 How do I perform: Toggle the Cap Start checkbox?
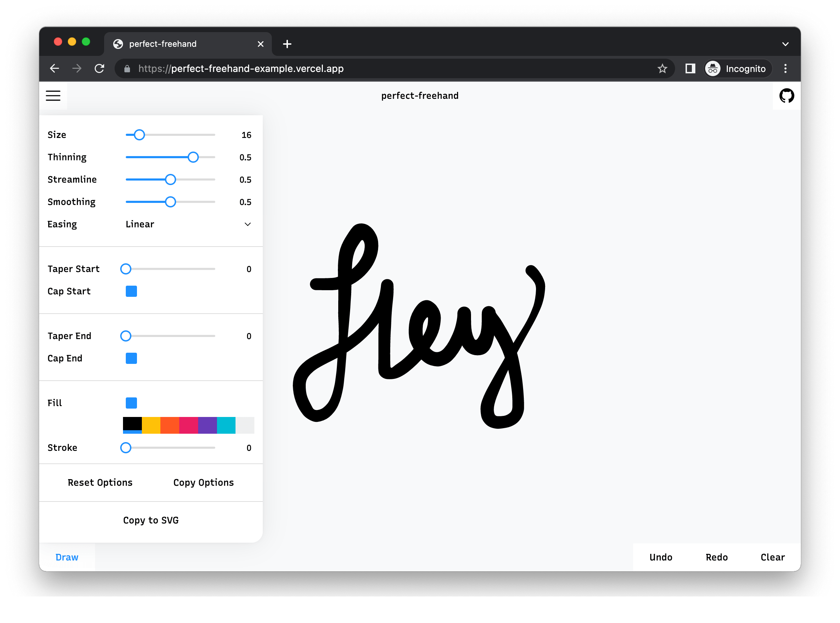(x=131, y=291)
